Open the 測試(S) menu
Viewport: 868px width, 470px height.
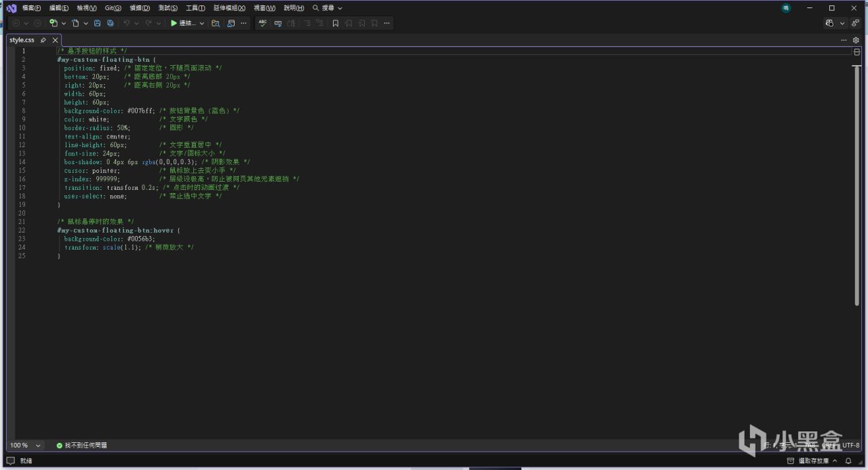pyautogui.click(x=167, y=8)
